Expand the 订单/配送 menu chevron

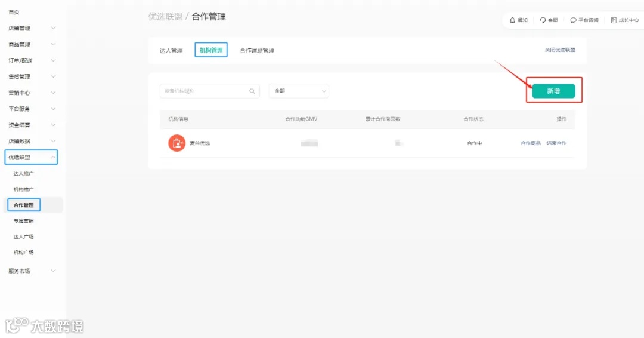53,60
